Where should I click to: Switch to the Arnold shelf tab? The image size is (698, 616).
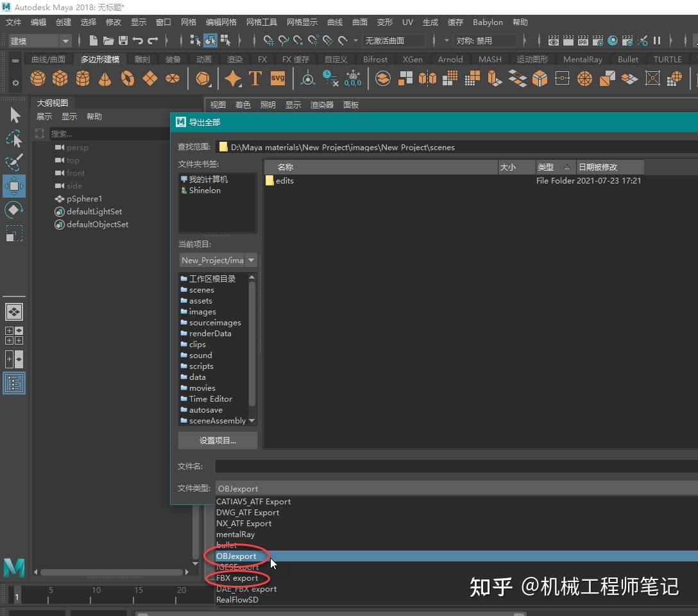[x=450, y=59]
